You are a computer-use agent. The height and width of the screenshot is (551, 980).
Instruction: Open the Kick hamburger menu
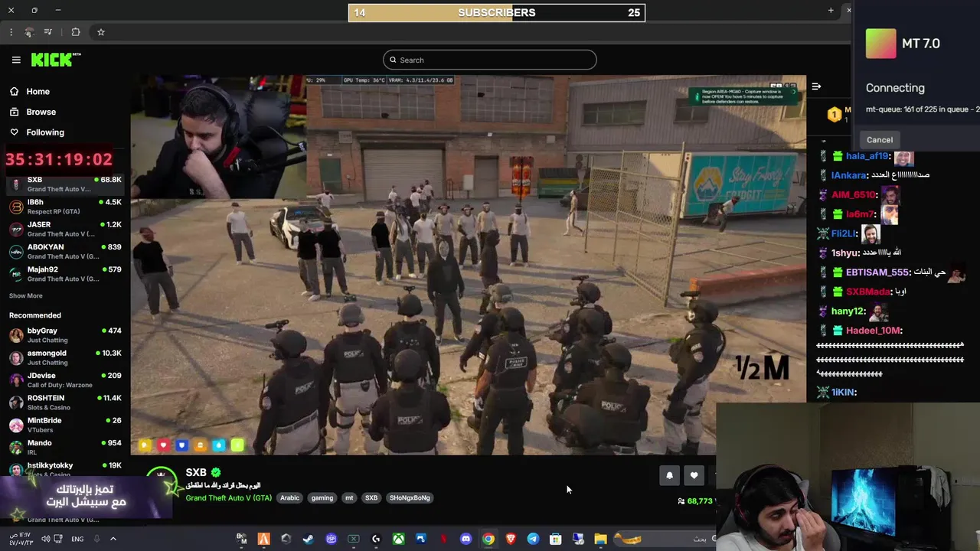pos(16,60)
